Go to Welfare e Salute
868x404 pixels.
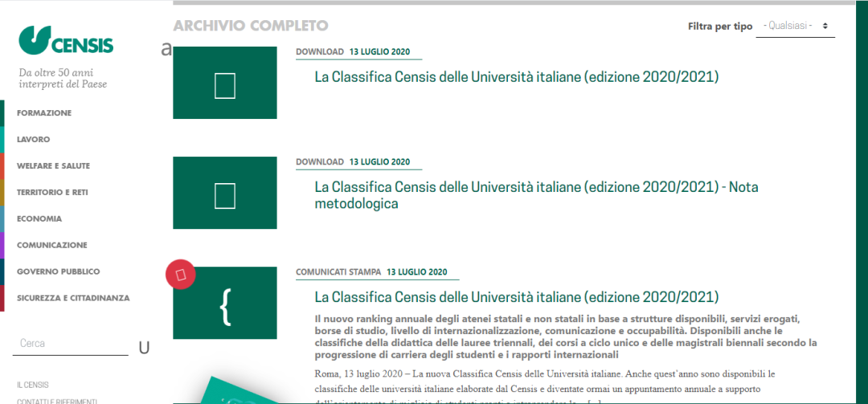[53, 166]
